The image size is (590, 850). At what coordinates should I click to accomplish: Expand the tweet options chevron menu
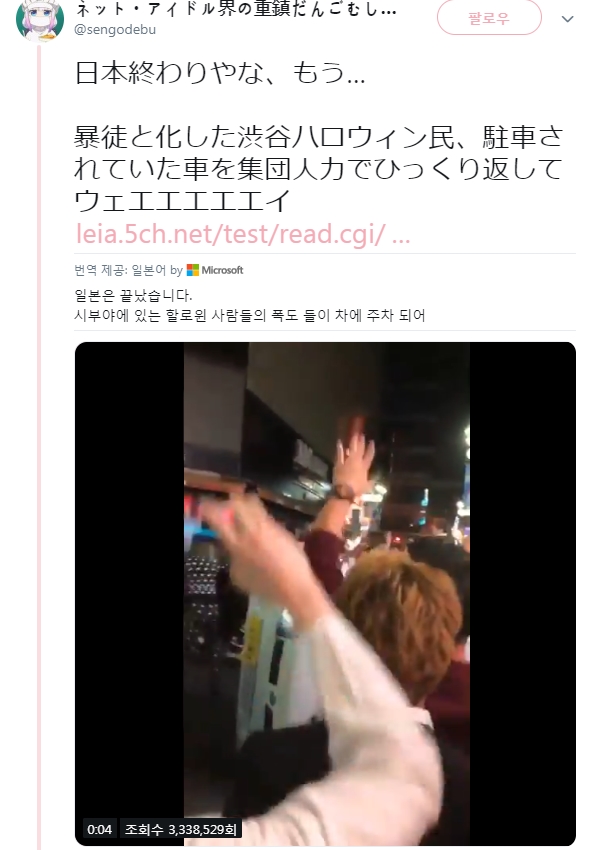pyautogui.click(x=567, y=19)
